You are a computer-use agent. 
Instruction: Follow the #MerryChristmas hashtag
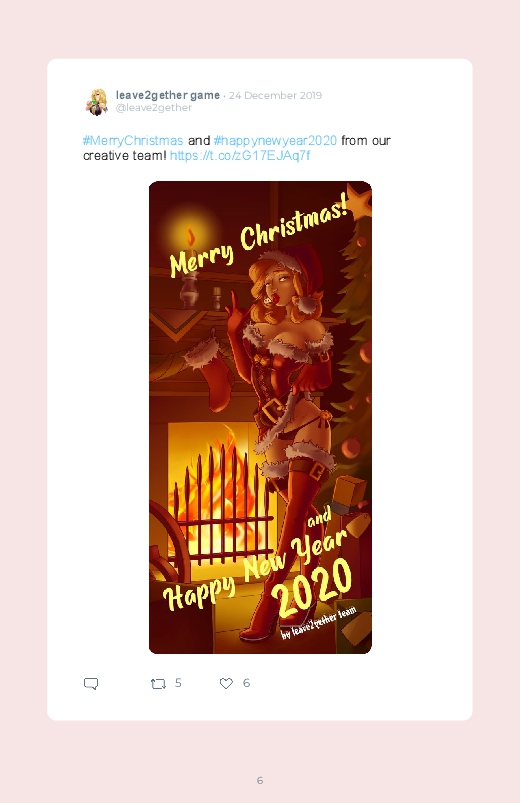(133, 140)
